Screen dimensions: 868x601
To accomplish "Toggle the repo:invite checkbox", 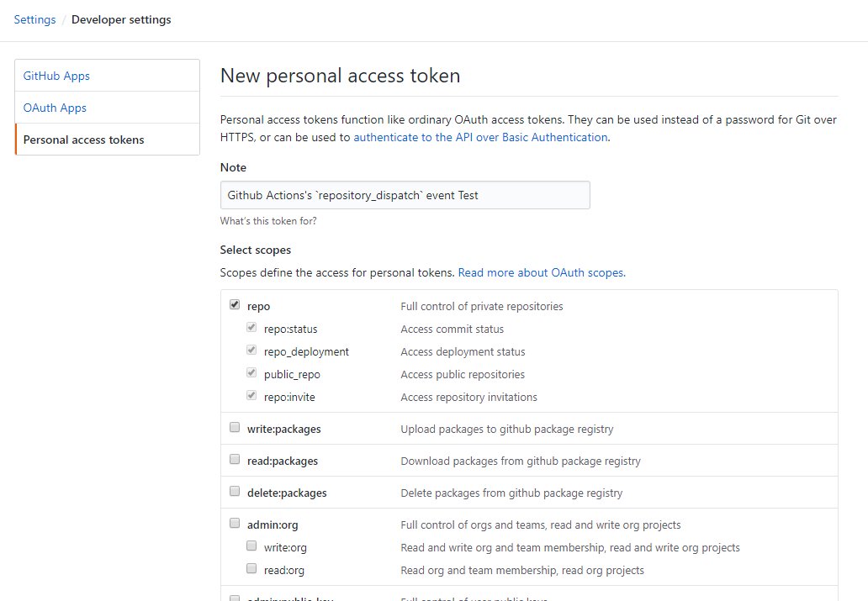I will pyautogui.click(x=251, y=394).
